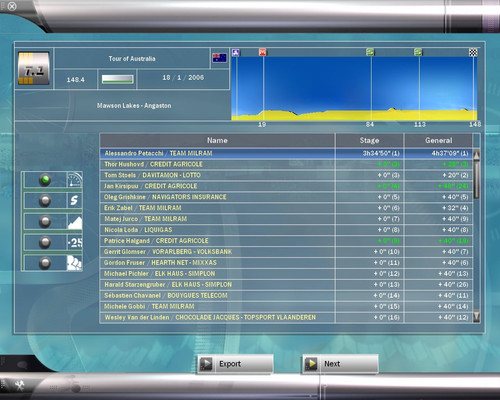Click the stage difficulty progress bar
This screenshot has width=500, height=400.
pyautogui.click(x=118, y=79)
